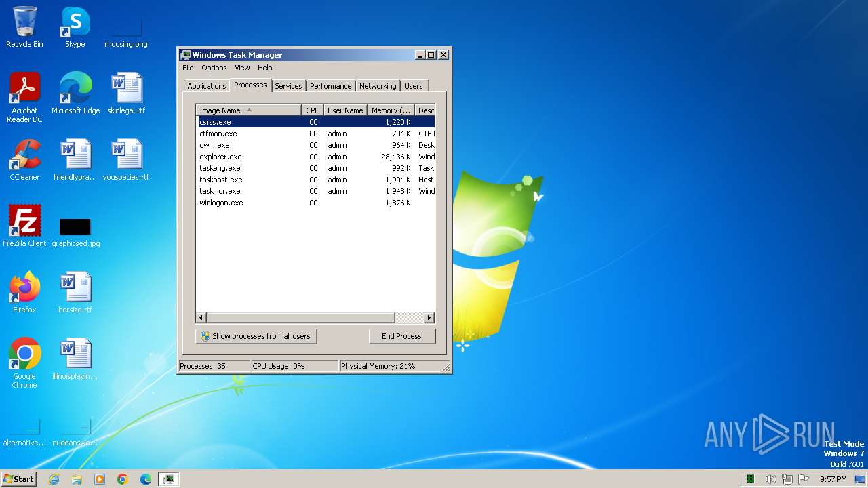Image resolution: width=868 pixels, height=488 pixels.
Task: Select the ctfmon.exe process
Action: tap(315, 134)
